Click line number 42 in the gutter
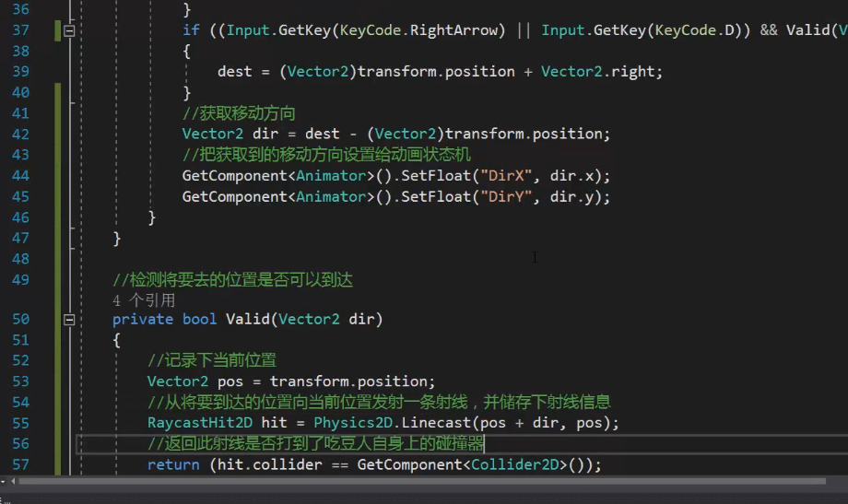848x504 pixels. point(20,135)
